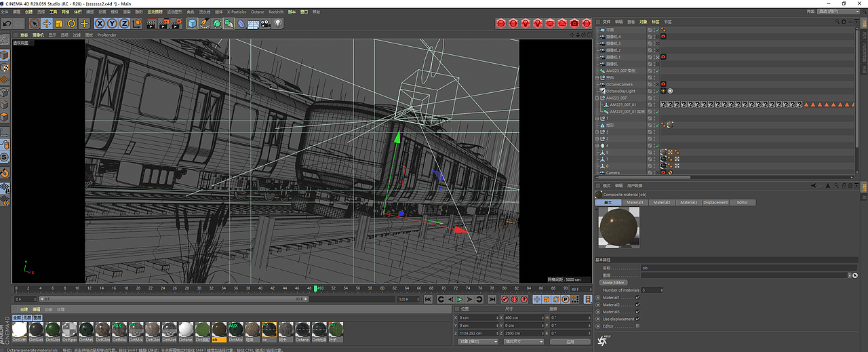This screenshot has width=868, height=352.
Task: Add a Cube primitive object
Action: (x=192, y=23)
